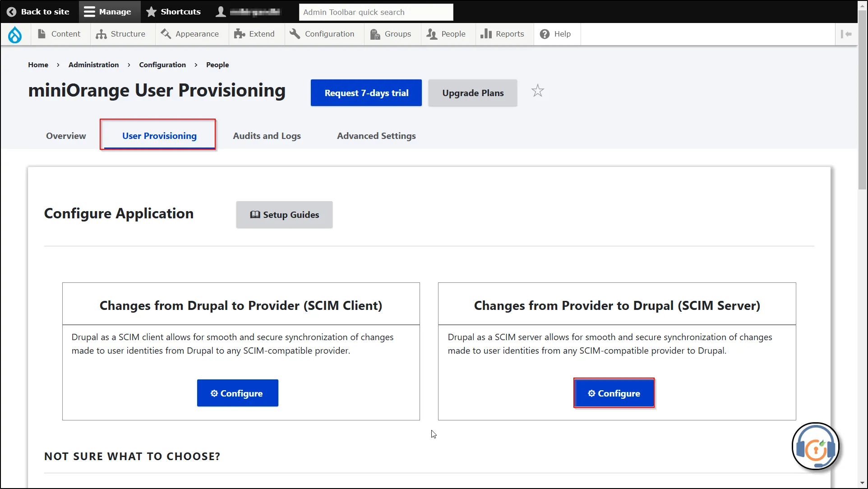Toggle the favorite star icon

537,91
